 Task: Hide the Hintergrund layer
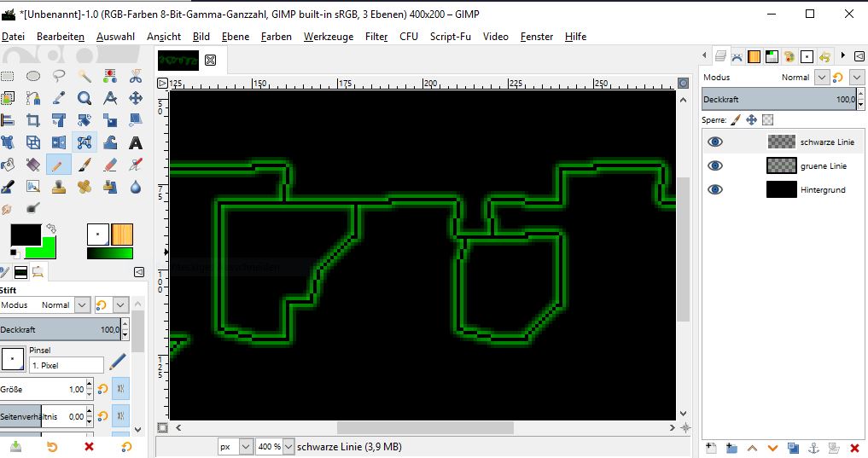pyautogui.click(x=715, y=189)
